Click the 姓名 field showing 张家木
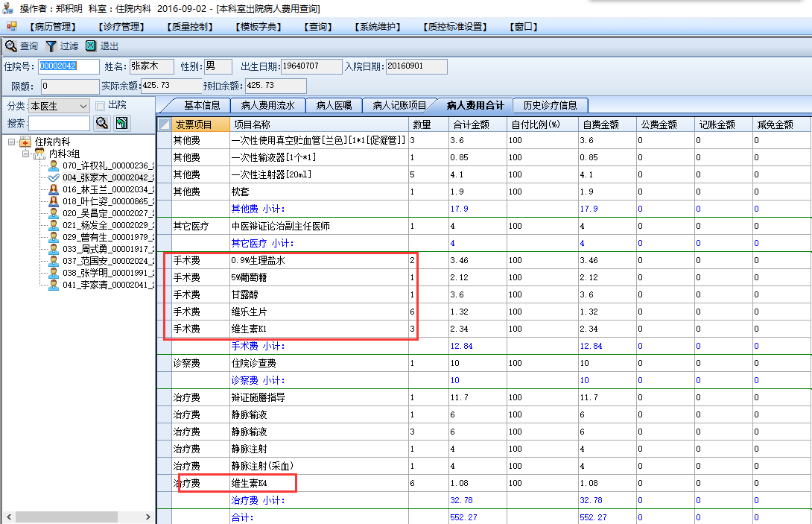This screenshot has height=524, width=812. tap(151, 66)
